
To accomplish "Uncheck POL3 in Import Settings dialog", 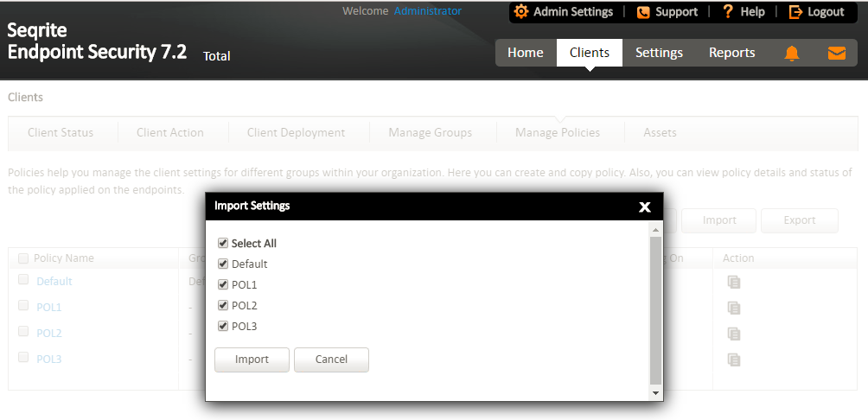I will coord(223,326).
